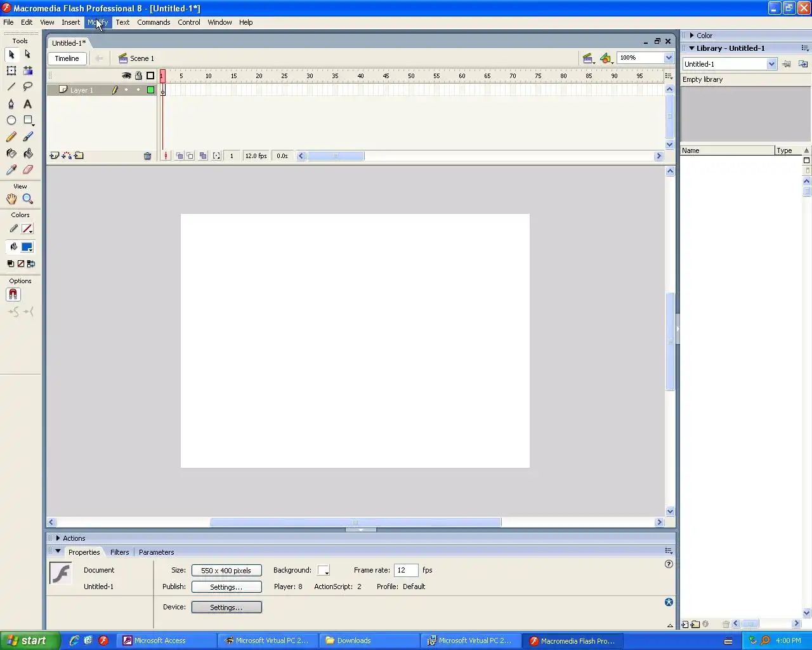Screen dimensions: 812x650
Task: Open the Insert menu
Action: click(70, 22)
